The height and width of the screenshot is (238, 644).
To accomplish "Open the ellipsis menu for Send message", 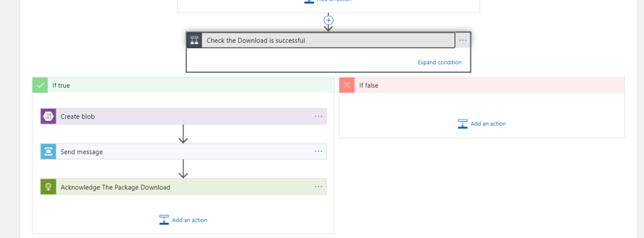I will click(319, 152).
